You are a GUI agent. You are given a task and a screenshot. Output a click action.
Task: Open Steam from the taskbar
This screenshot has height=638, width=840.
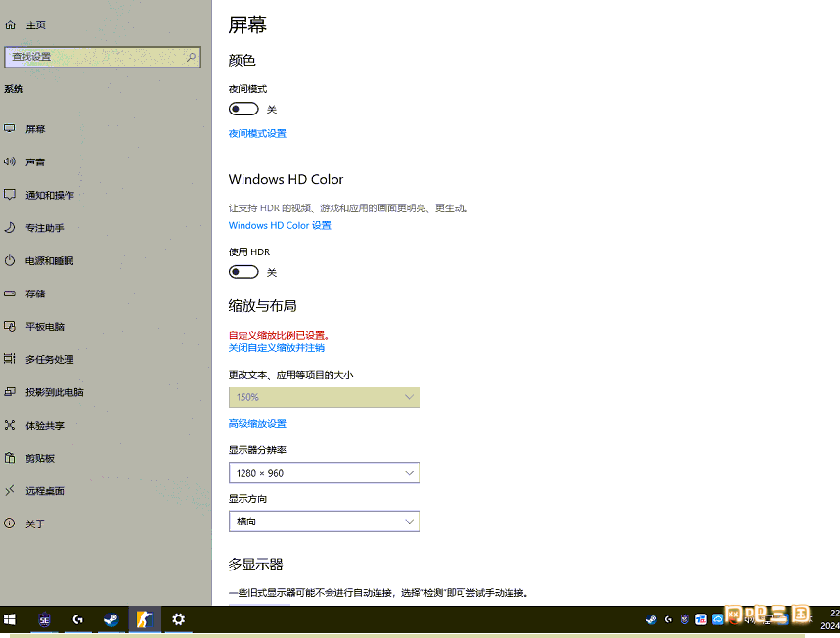(111, 619)
